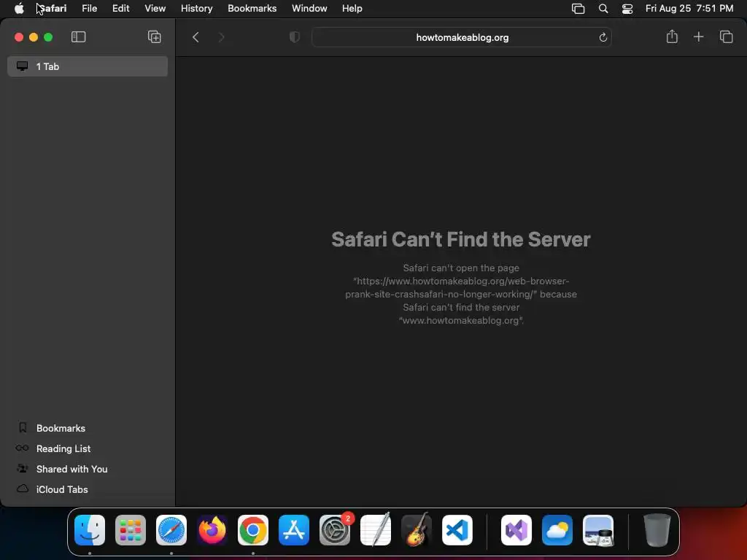The image size is (747, 560).
Task: Open the Safari menu
Action: pos(53,8)
